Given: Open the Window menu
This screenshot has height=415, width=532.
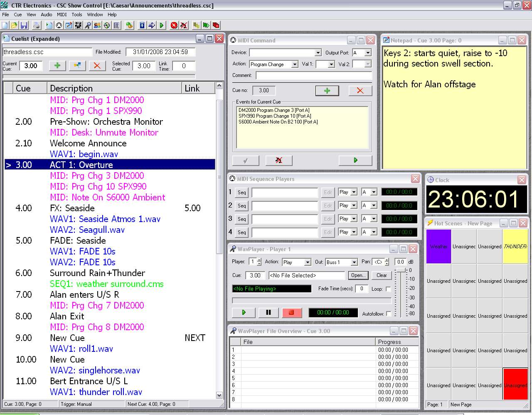Looking at the screenshot, I should 95,15.
